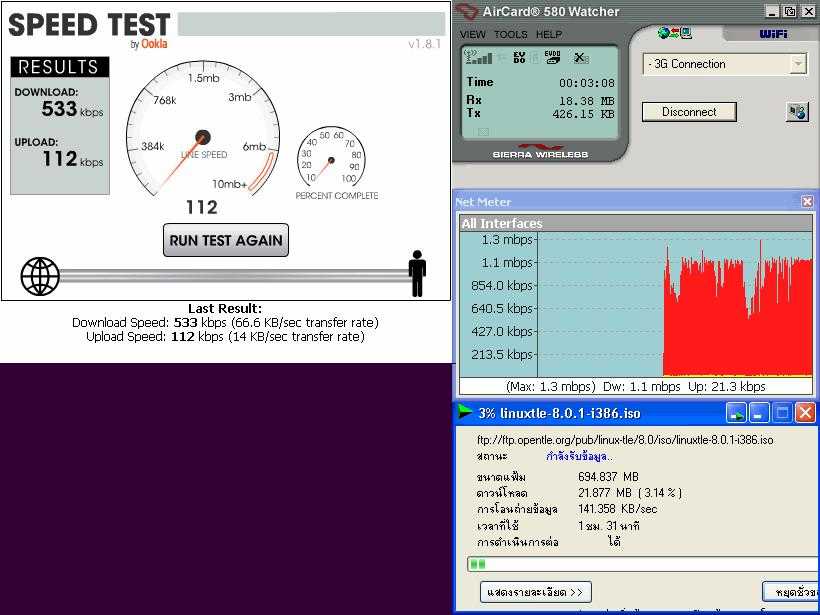The image size is (820, 615).
Task: Open the VIEW menu in AirCard Watcher
Action: pyautogui.click(x=472, y=35)
